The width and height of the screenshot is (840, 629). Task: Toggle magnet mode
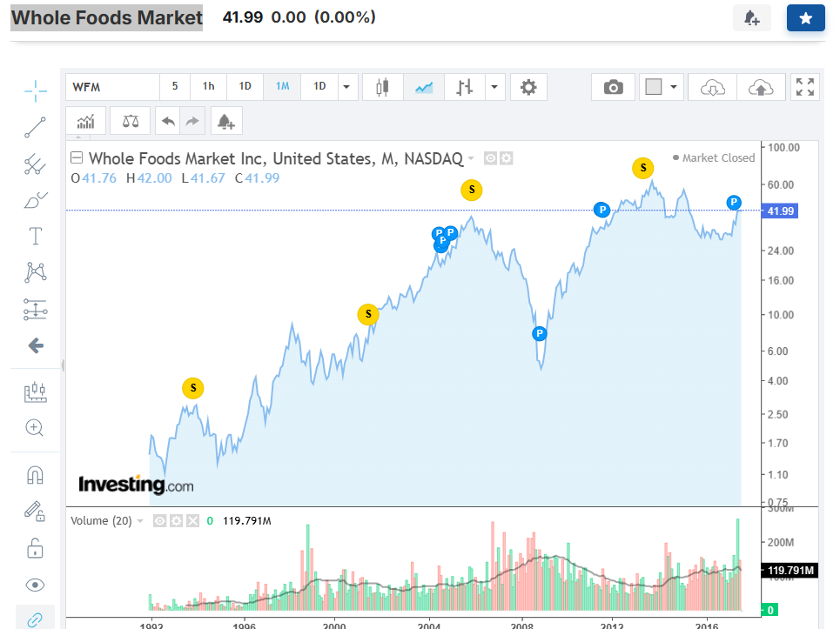point(36,475)
